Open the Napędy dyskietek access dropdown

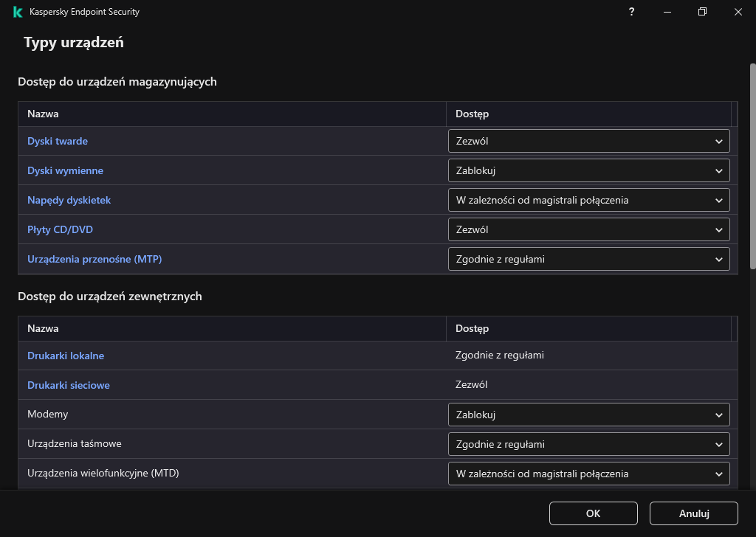coord(588,200)
